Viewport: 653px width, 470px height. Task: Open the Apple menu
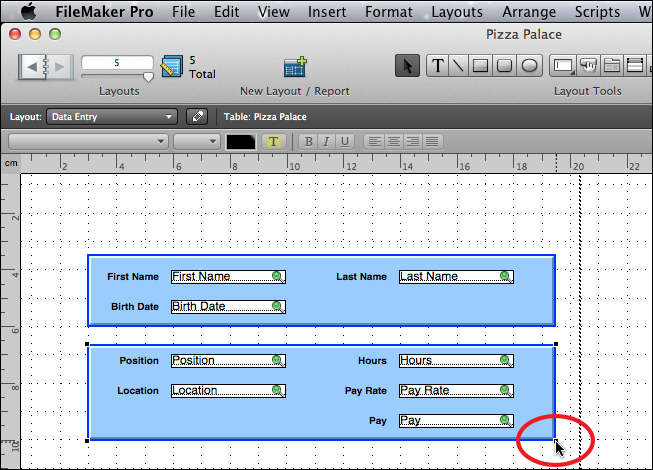coord(28,12)
